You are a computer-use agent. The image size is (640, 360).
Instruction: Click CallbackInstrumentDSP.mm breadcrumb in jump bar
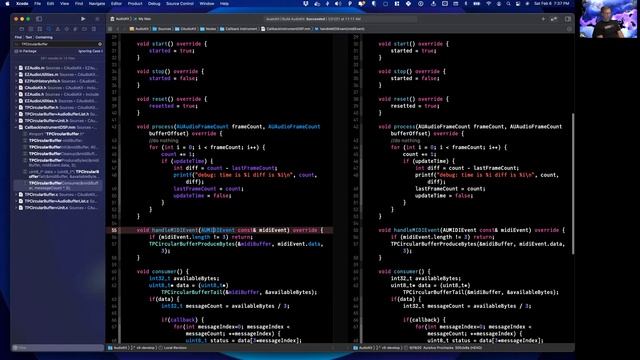tap(286, 29)
